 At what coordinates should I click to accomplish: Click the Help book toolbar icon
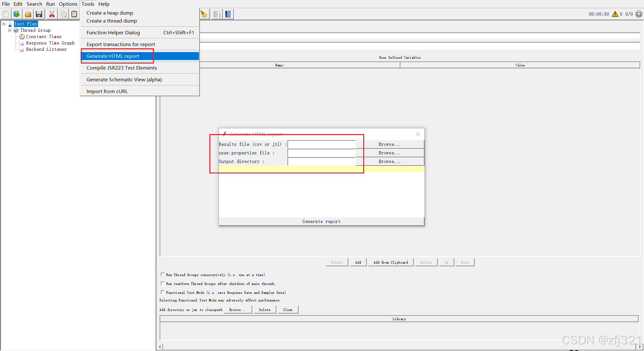pyautogui.click(x=228, y=14)
